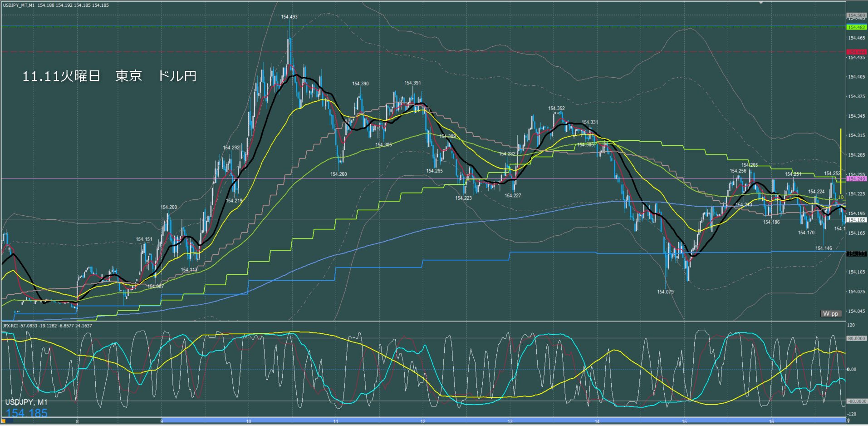
Task: Click the red 154.444 price tag
Action: tap(856, 52)
